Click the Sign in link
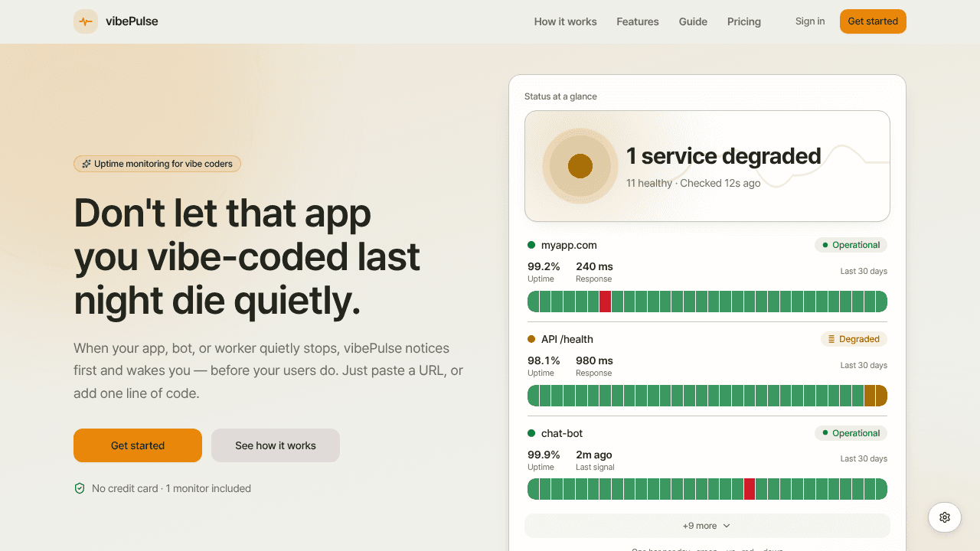Screen dimensions: 980x551 [x=810, y=21]
